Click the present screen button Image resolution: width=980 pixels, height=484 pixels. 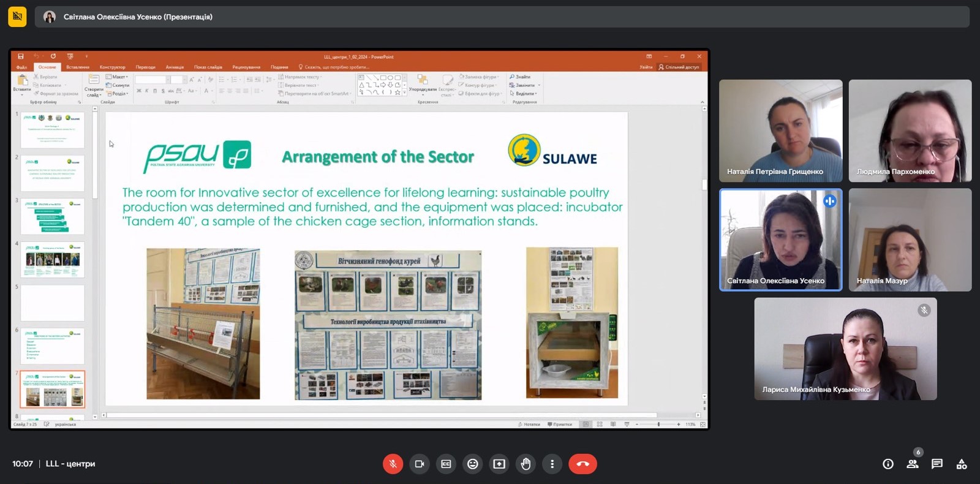point(499,464)
